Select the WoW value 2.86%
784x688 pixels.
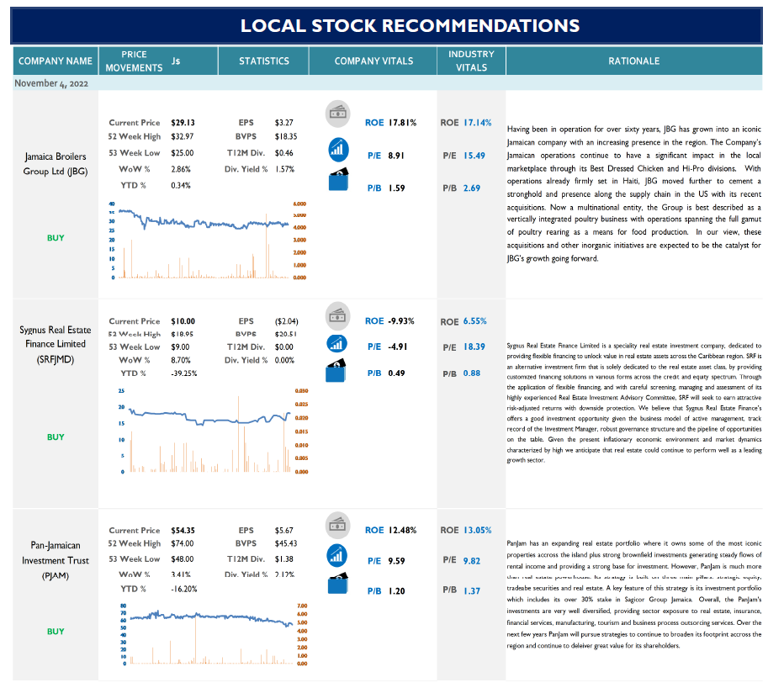[x=181, y=170]
